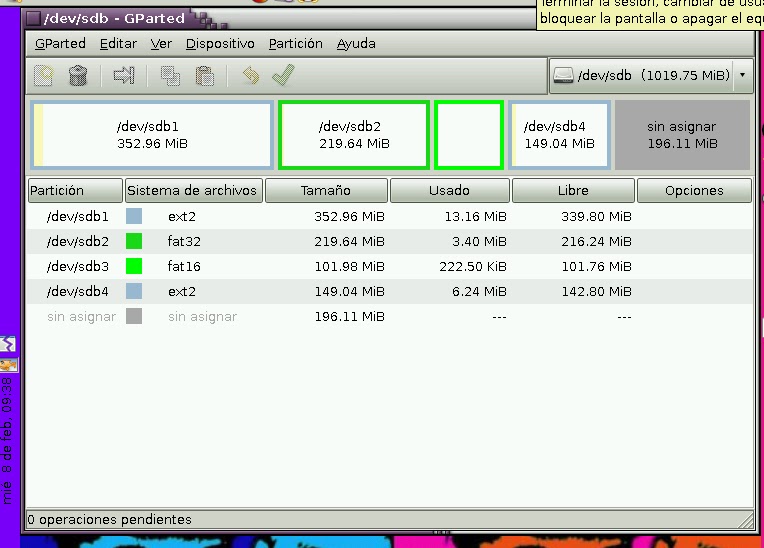
Task: Click the Copy partition toolbar icon
Action: (x=171, y=76)
